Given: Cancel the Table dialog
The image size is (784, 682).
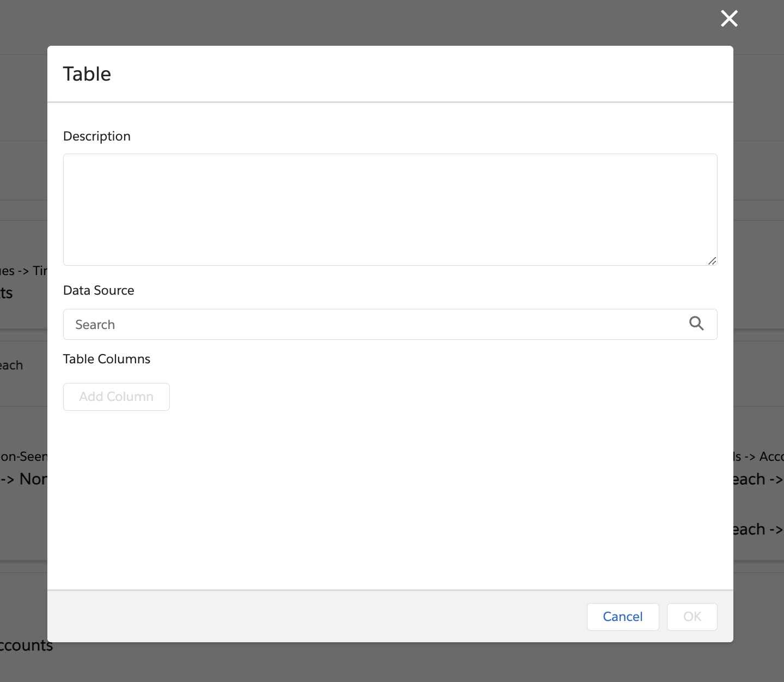Looking at the screenshot, I should coord(622,617).
